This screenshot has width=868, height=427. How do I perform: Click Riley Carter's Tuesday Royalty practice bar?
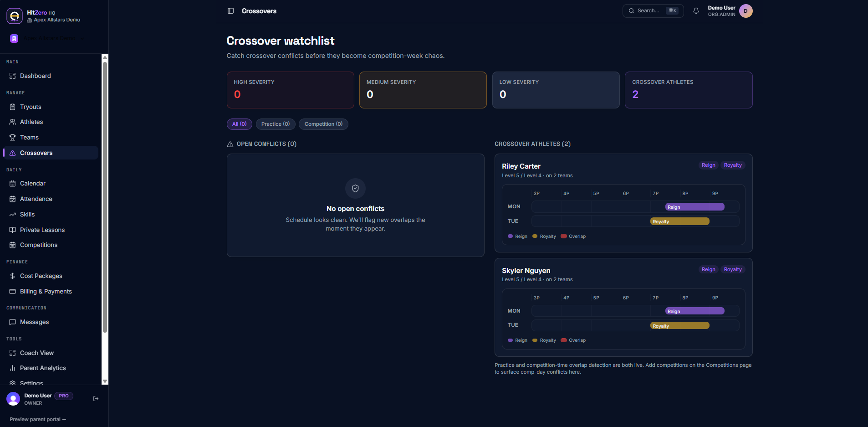coord(679,221)
